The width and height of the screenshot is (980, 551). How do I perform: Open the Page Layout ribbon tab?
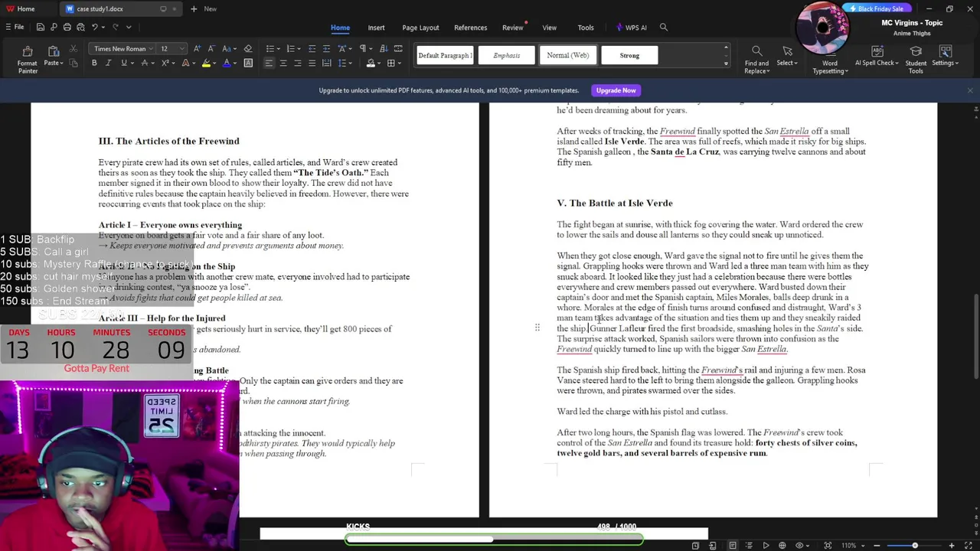[x=420, y=28]
